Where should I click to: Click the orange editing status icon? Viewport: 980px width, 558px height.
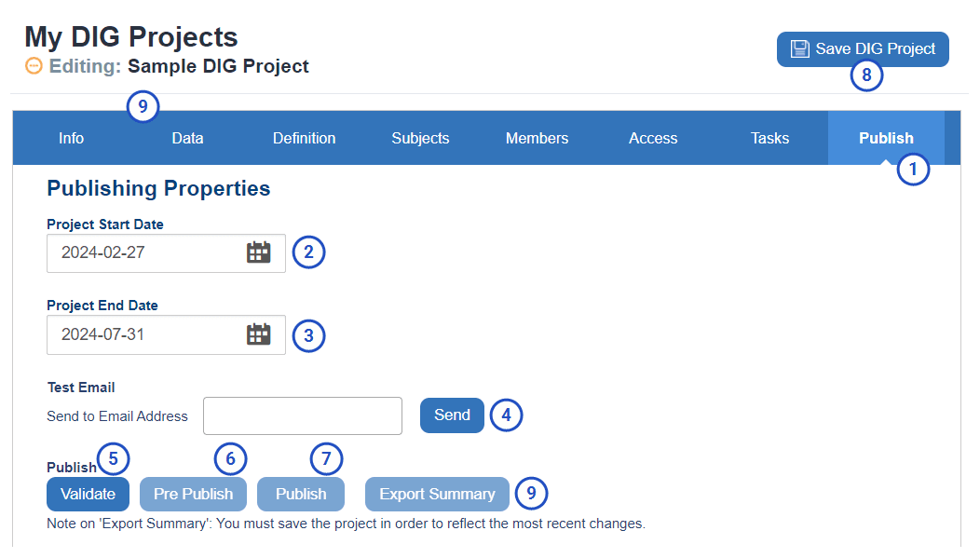pyautogui.click(x=34, y=65)
